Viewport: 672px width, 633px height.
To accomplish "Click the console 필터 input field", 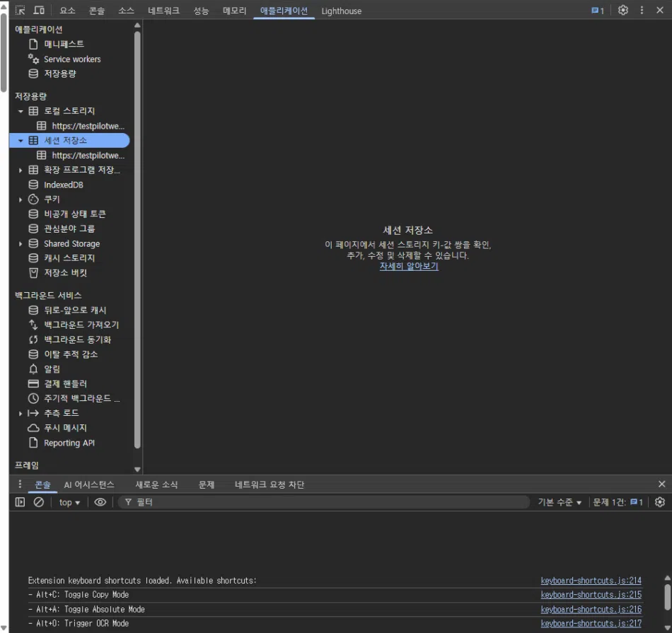I will coord(325,502).
